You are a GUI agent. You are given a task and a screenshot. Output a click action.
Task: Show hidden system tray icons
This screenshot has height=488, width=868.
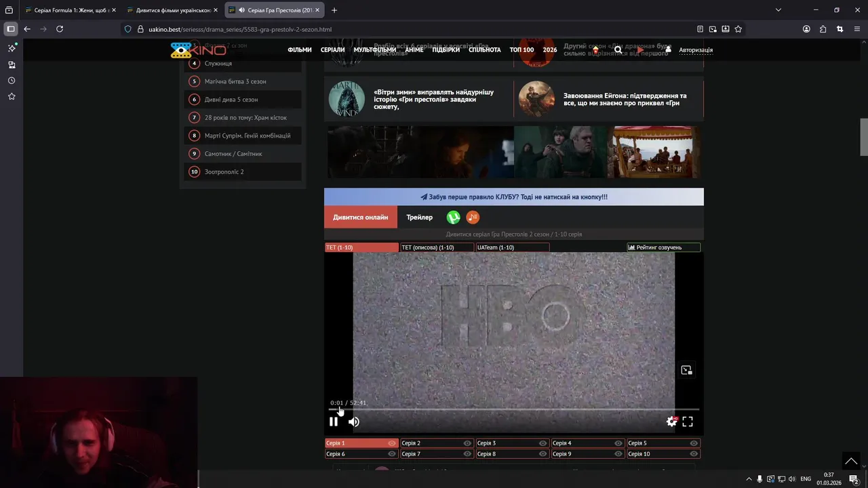tap(749, 479)
